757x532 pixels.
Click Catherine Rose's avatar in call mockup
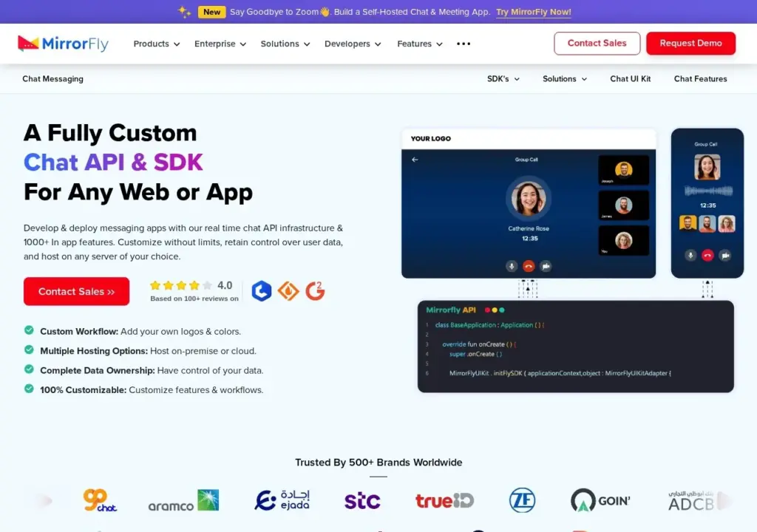click(529, 199)
